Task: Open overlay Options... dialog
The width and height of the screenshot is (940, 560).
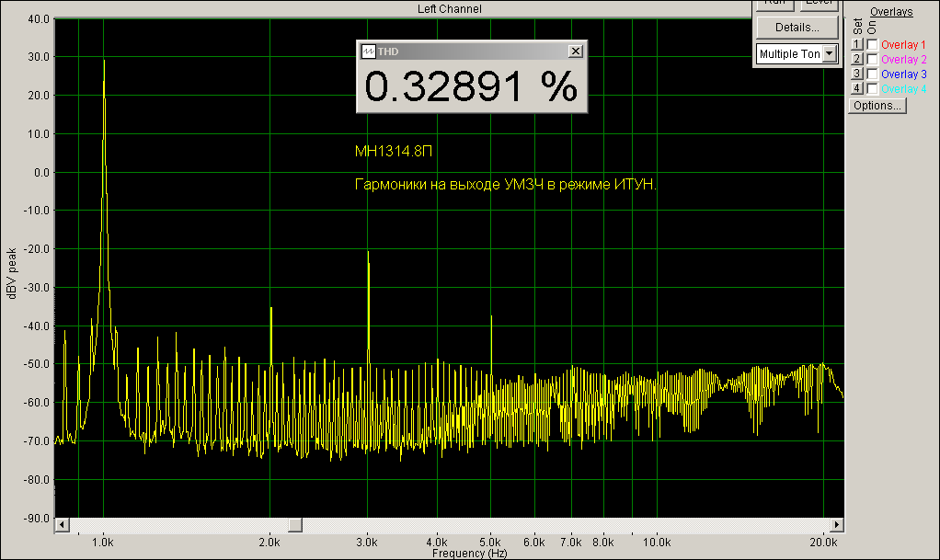Action: (x=877, y=106)
